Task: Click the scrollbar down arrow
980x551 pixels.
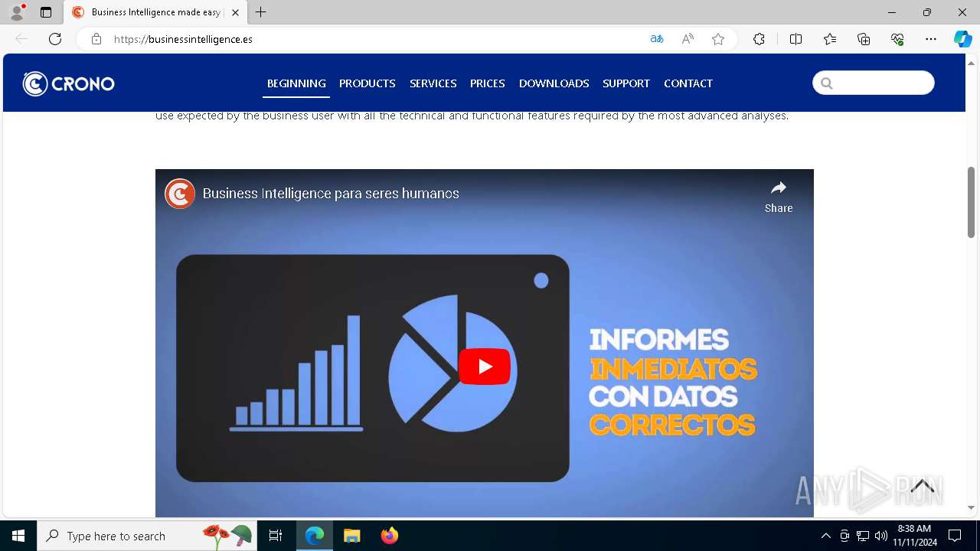Action: pyautogui.click(x=971, y=507)
